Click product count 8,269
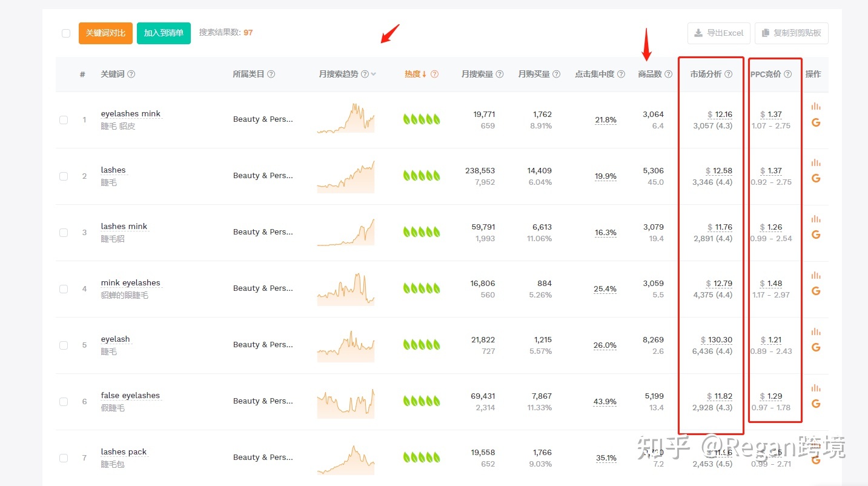The height and width of the screenshot is (486, 868). coord(653,340)
